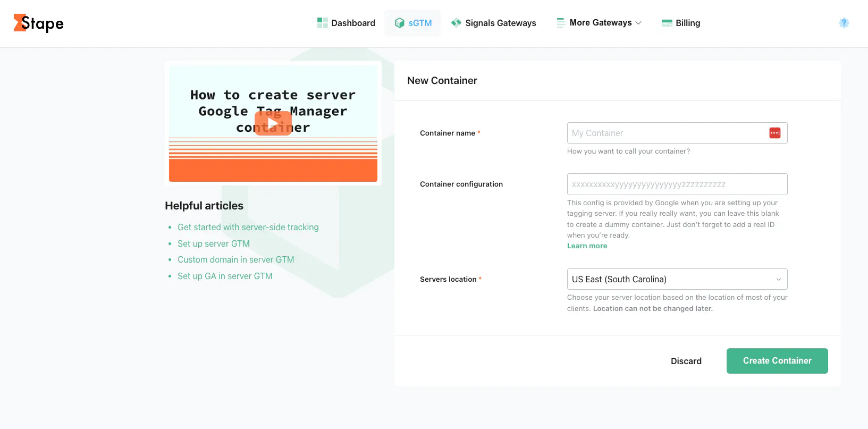Click the Signals Gateways diamond icon

[456, 23]
